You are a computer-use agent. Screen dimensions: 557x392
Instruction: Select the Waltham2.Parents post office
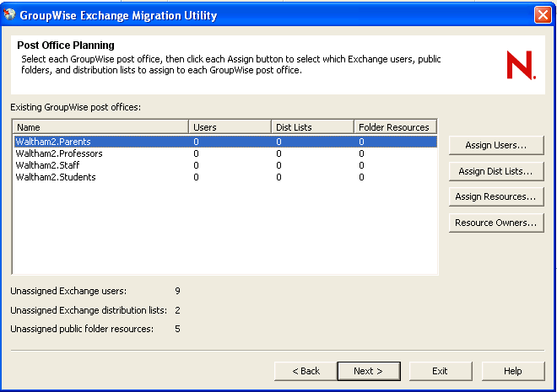pos(53,142)
